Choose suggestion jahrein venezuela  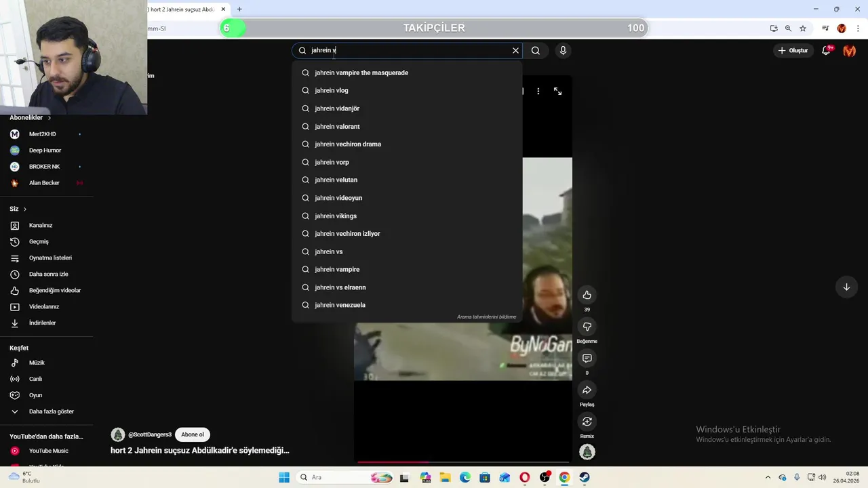tap(407, 305)
